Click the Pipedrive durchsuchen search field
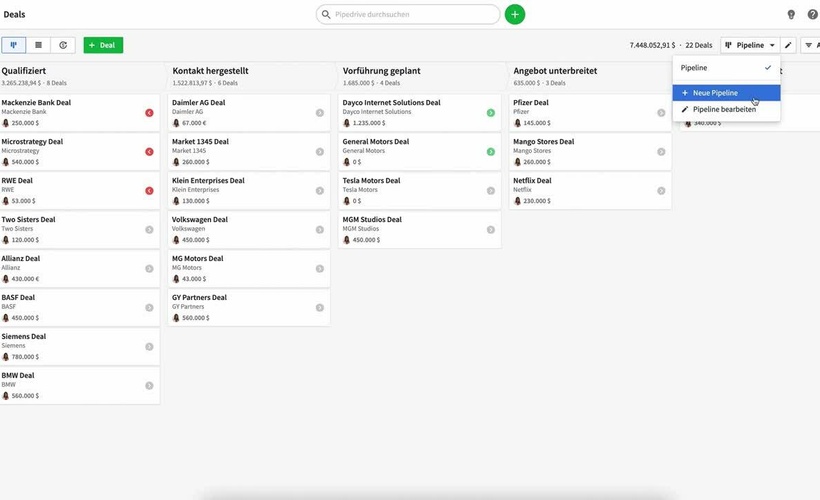Viewport: 820px width, 500px height. (x=408, y=15)
